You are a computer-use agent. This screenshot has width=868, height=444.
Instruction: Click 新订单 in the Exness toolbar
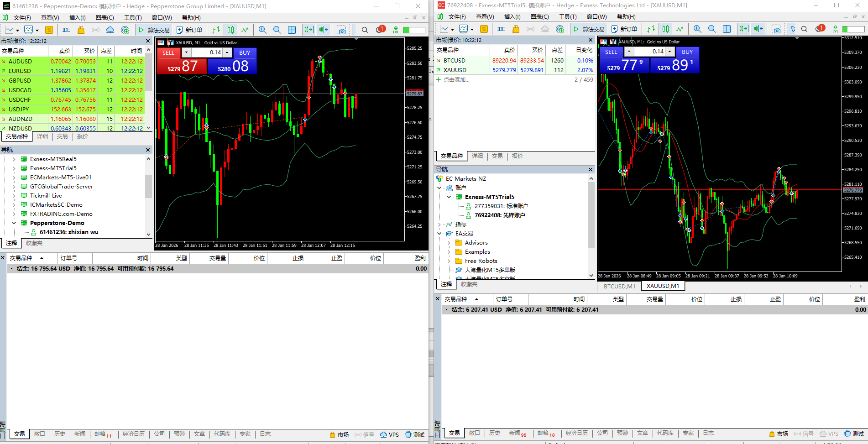pos(624,29)
